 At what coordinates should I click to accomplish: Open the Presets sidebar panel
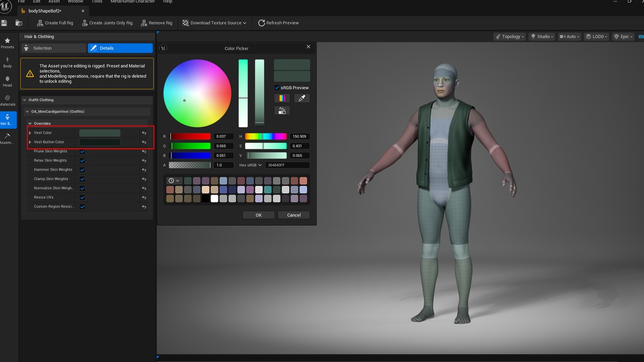click(x=8, y=43)
